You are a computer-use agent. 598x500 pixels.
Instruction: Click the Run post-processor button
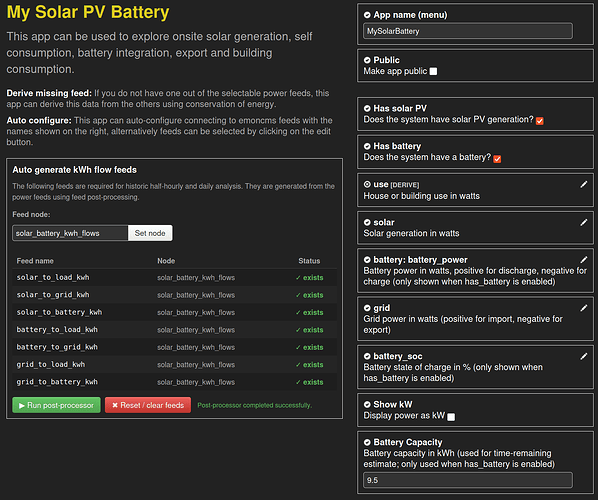pyautogui.click(x=56, y=405)
